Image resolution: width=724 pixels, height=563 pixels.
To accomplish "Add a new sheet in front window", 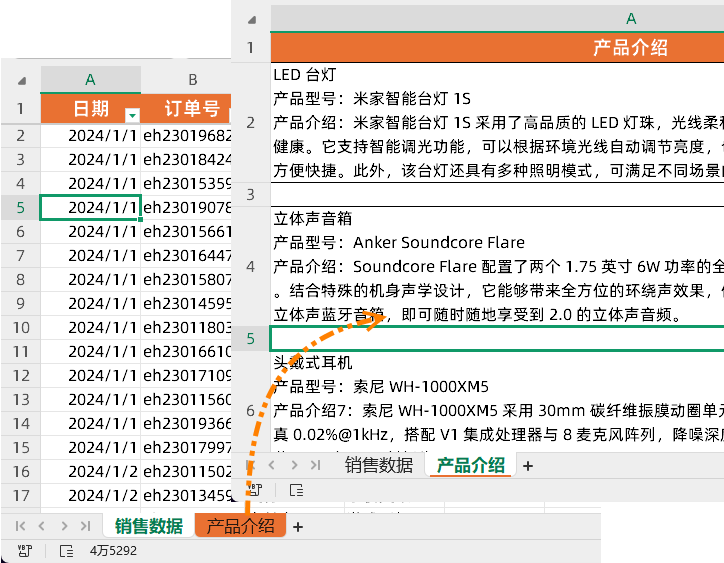I will pyautogui.click(x=528, y=466).
